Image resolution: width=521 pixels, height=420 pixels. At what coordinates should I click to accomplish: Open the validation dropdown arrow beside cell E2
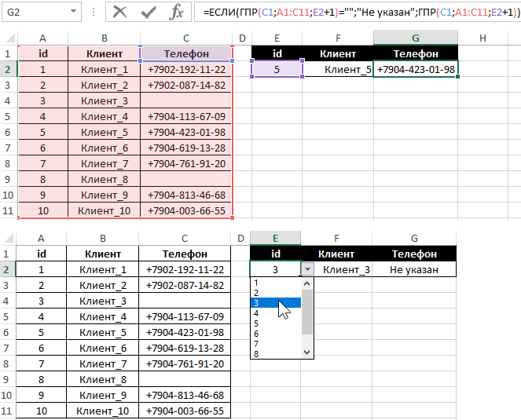pos(307,269)
